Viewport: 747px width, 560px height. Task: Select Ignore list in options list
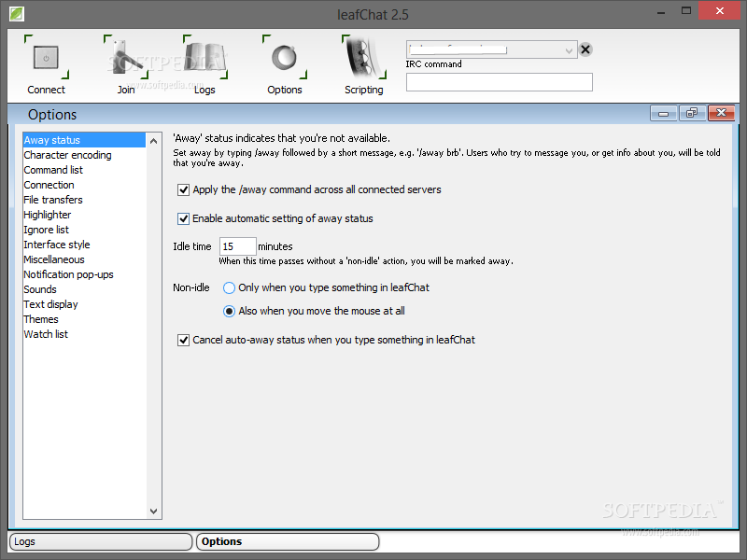point(84,230)
